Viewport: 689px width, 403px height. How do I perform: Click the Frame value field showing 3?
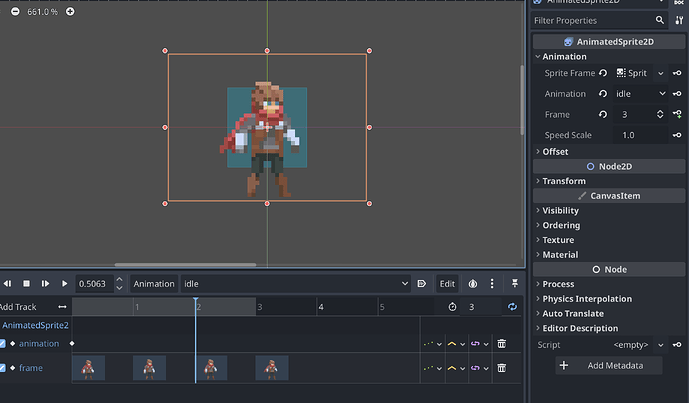coord(634,114)
